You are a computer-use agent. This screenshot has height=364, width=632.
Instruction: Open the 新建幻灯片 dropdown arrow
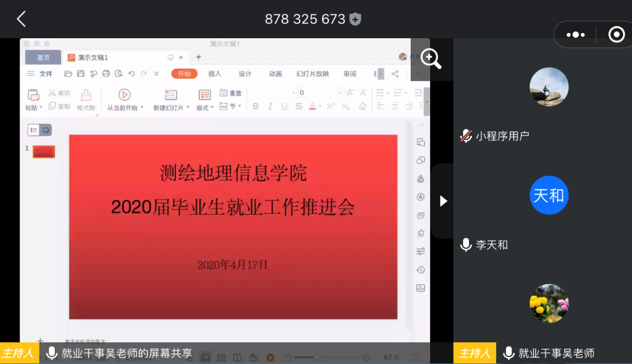188,108
